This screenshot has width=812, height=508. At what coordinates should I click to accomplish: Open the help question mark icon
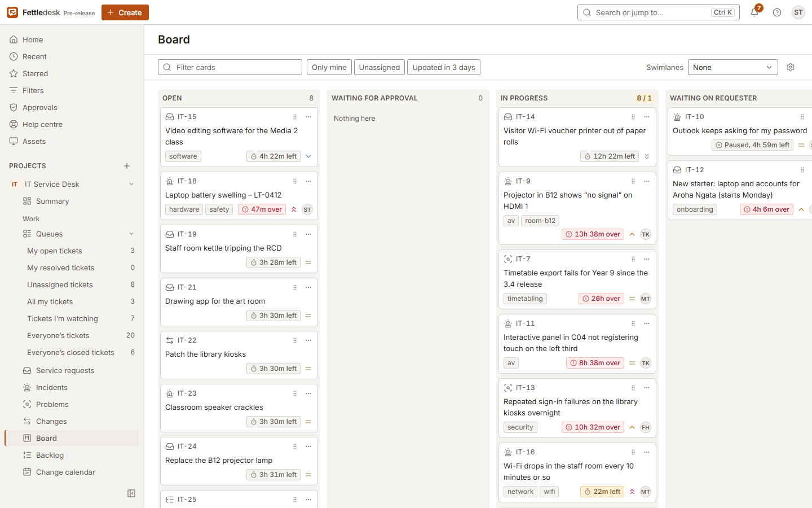[x=777, y=12]
